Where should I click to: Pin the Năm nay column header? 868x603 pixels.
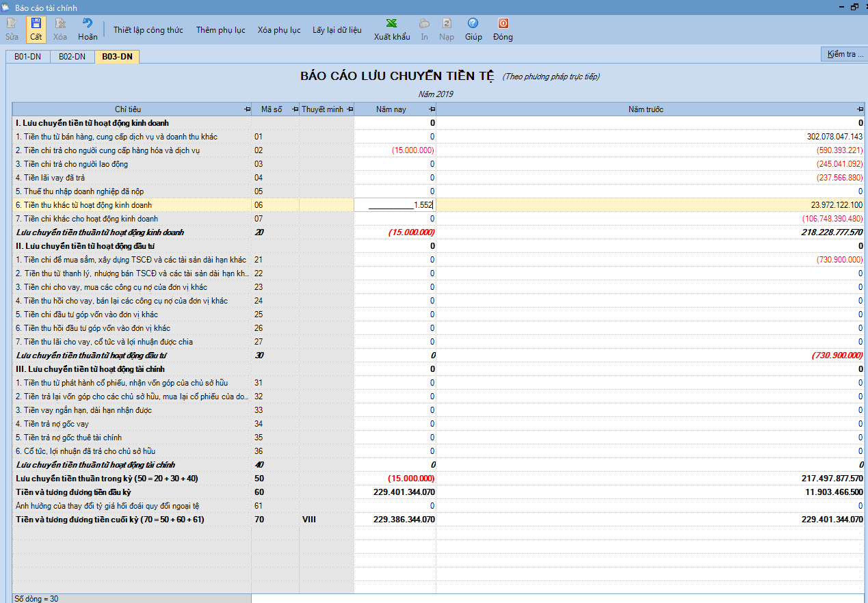432,109
